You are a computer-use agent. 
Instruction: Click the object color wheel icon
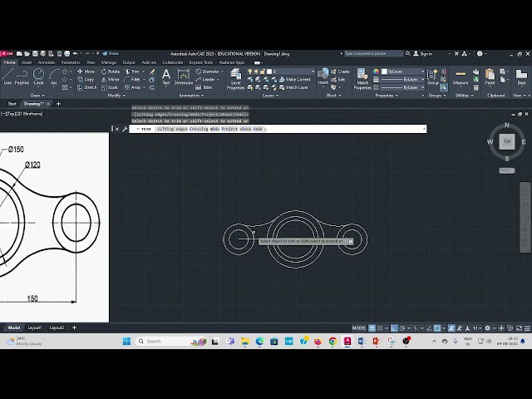pos(376,71)
